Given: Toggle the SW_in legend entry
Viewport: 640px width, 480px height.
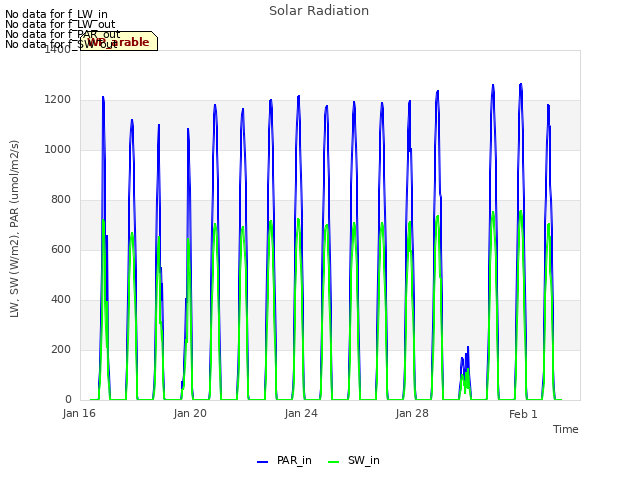Looking at the screenshot, I should pyautogui.click(x=354, y=460).
